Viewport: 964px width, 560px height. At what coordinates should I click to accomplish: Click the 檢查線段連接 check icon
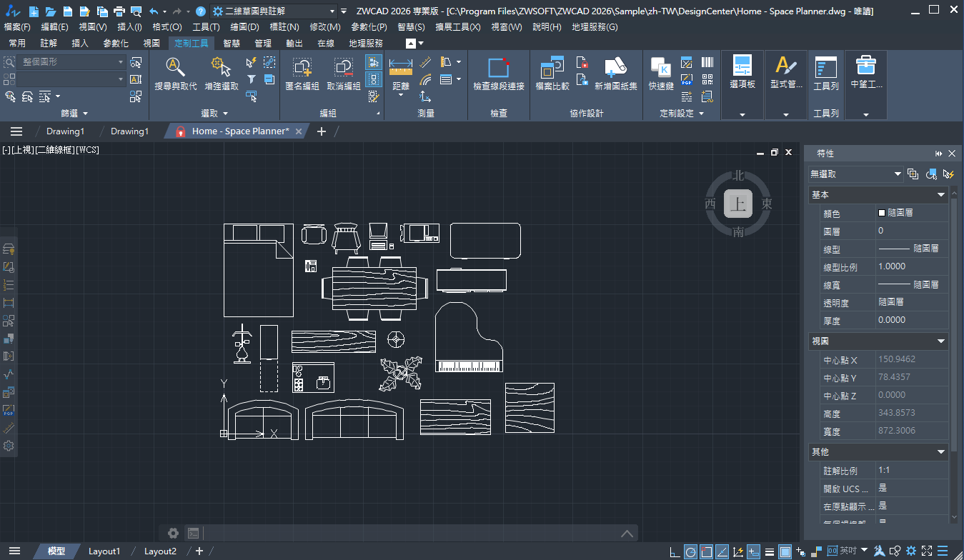pos(499,74)
